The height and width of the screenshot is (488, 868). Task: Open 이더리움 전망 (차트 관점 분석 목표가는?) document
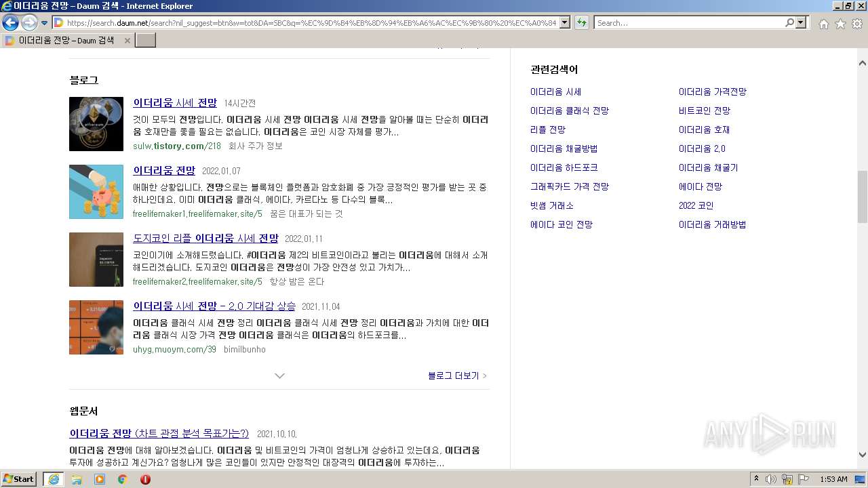(x=159, y=434)
